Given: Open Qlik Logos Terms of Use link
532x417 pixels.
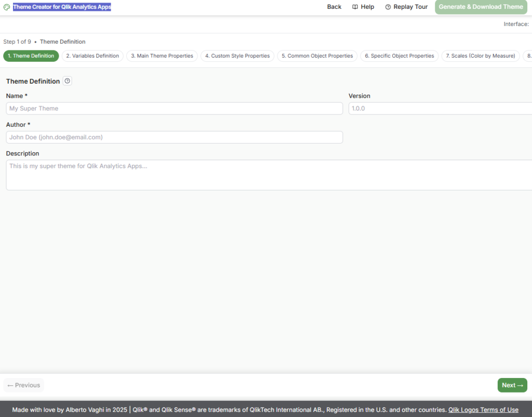Looking at the screenshot, I should [x=483, y=410].
